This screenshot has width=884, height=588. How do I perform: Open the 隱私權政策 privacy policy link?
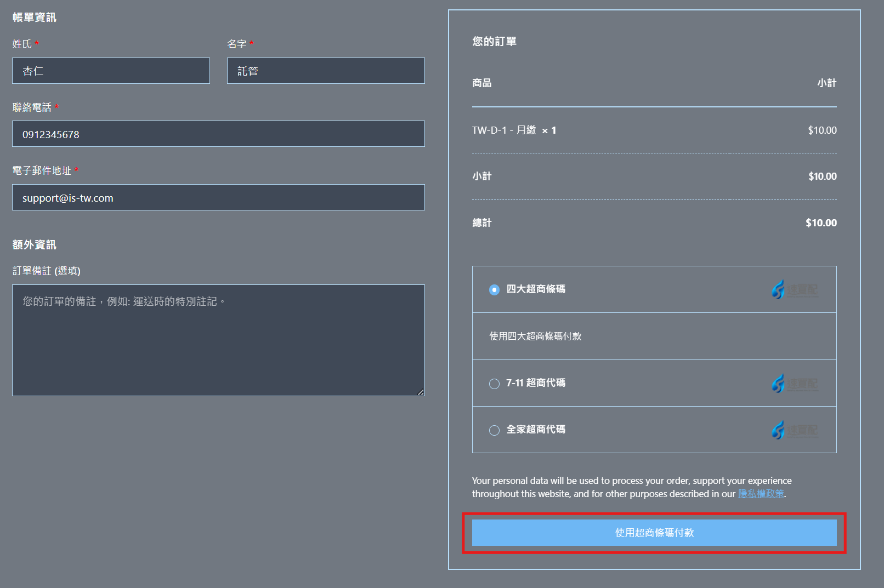(x=761, y=494)
